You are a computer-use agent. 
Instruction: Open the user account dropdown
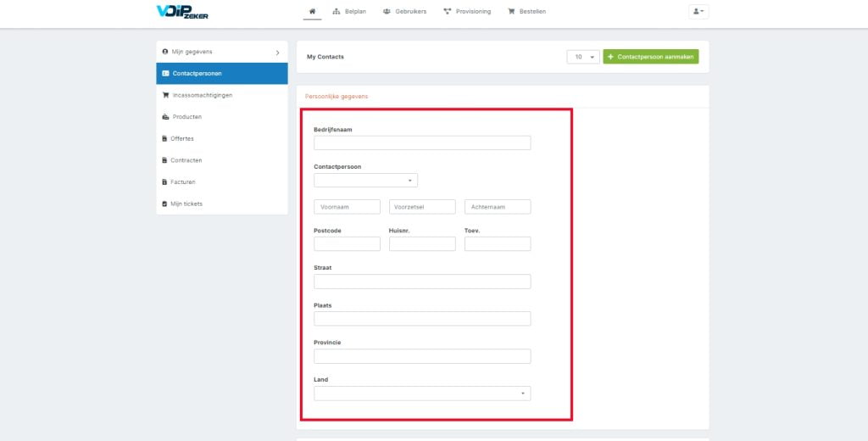coord(698,12)
